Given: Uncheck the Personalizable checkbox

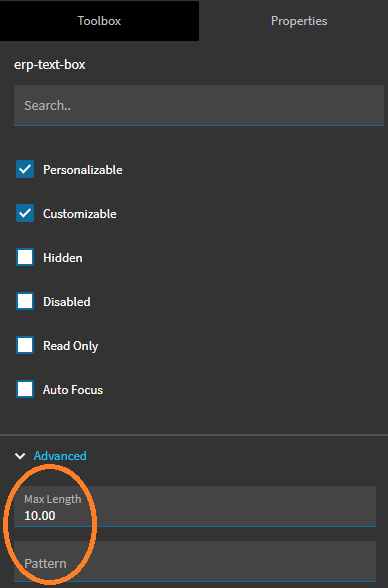Looking at the screenshot, I should tap(25, 169).
